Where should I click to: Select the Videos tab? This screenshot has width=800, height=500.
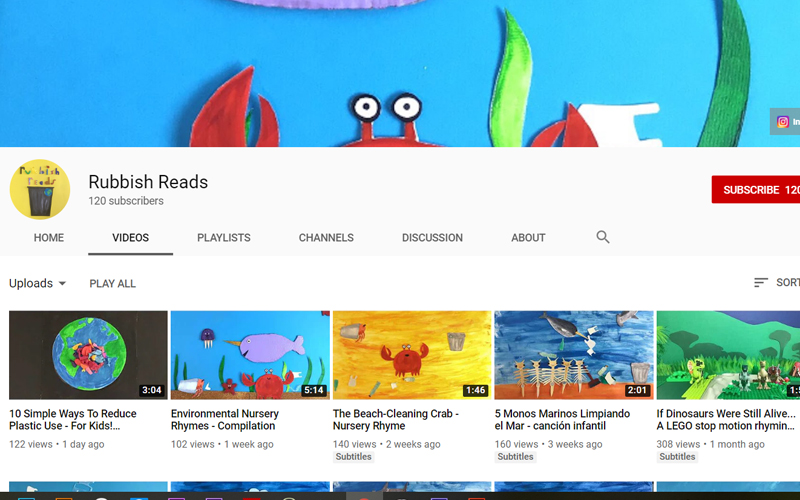click(x=130, y=238)
